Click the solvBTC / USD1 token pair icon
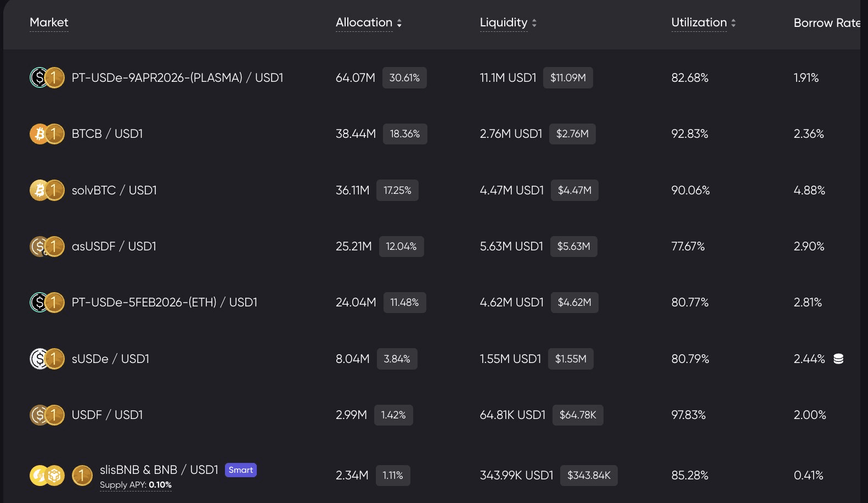Screen dimensions: 868x503 [x=47, y=191]
